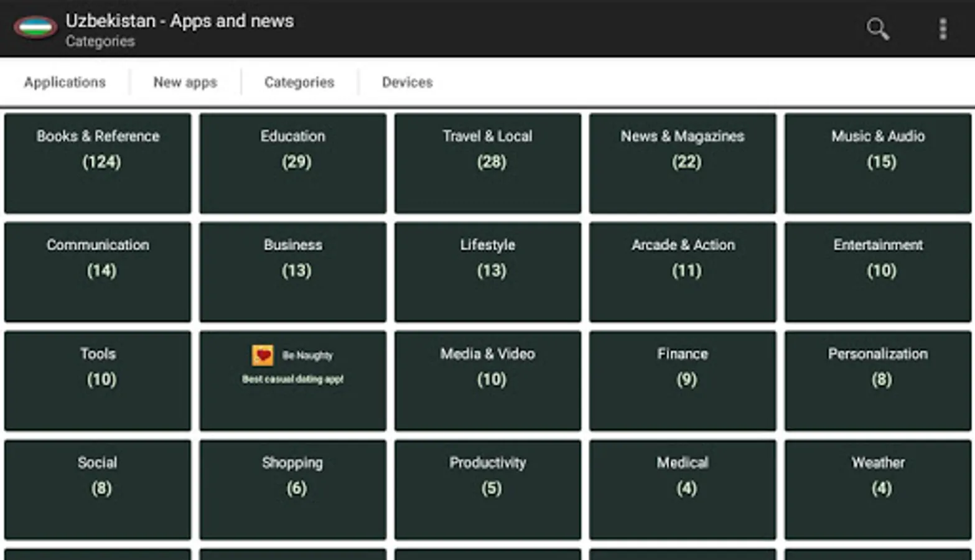
Task: Open the Music & Audio category
Action: click(x=878, y=163)
